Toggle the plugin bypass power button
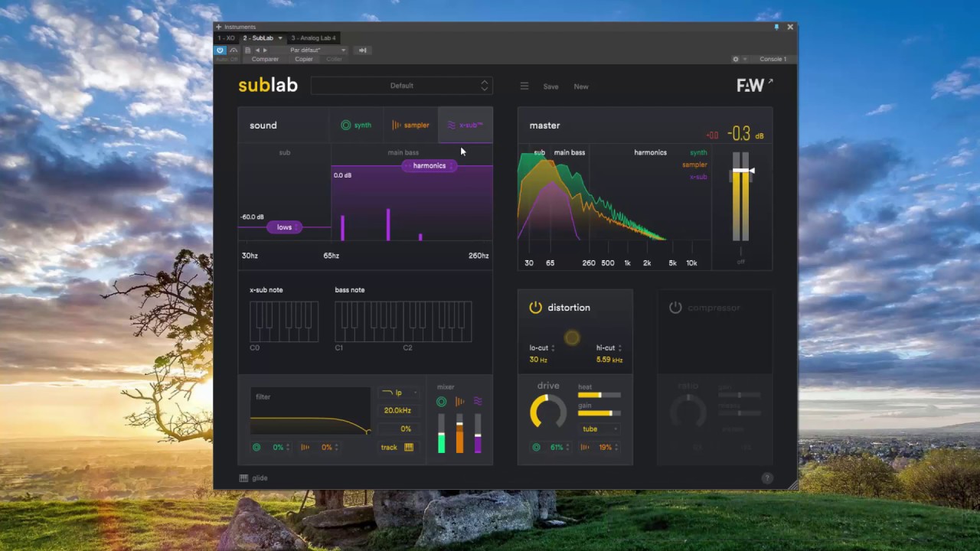The height and width of the screenshot is (551, 980). [x=220, y=50]
